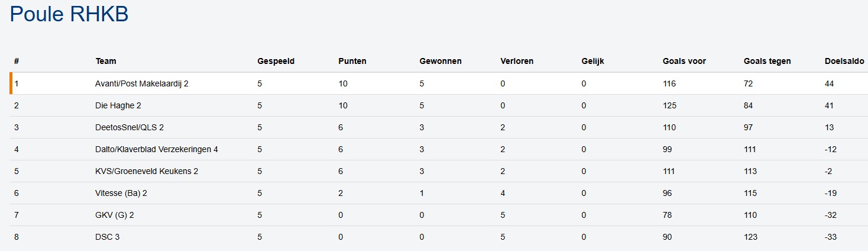
Task: Click the Team column header
Action: 106,61
